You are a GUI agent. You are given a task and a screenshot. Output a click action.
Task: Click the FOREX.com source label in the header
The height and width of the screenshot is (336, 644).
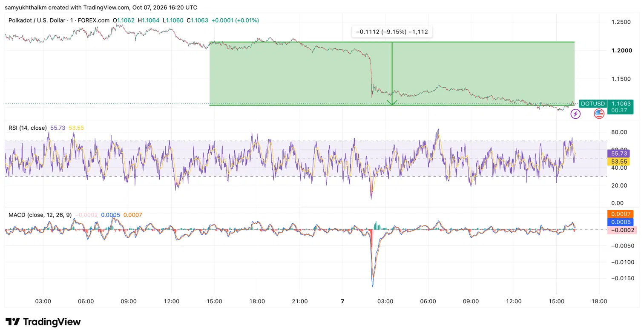(93, 20)
